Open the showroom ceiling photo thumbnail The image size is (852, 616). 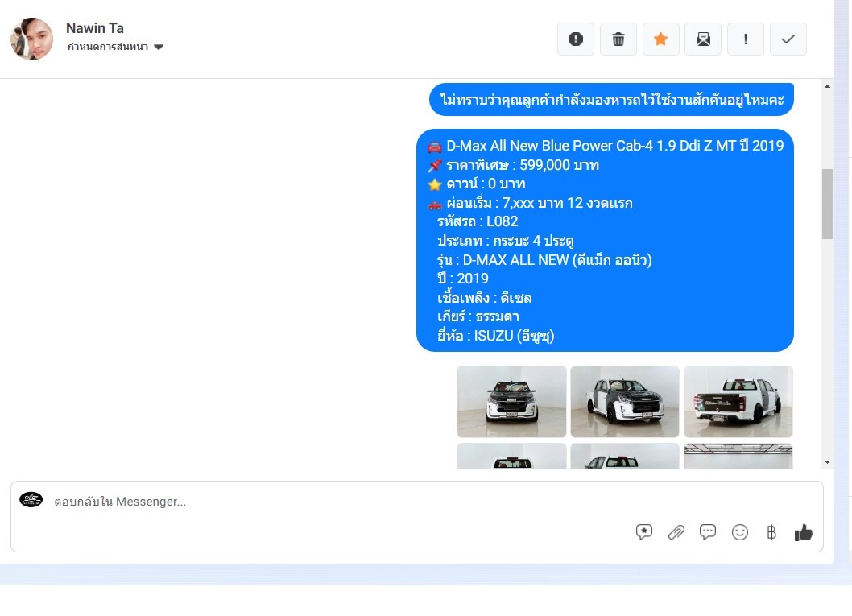(x=738, y=457)
